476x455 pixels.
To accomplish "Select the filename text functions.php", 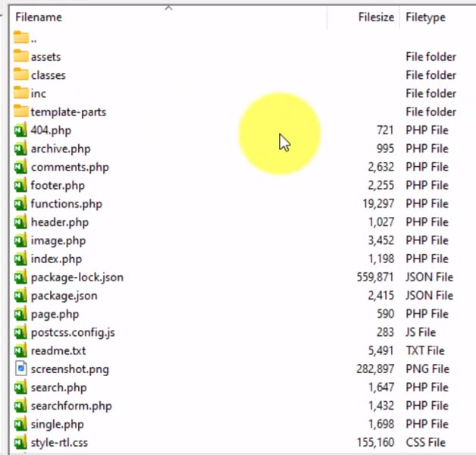I will [67, 204].
